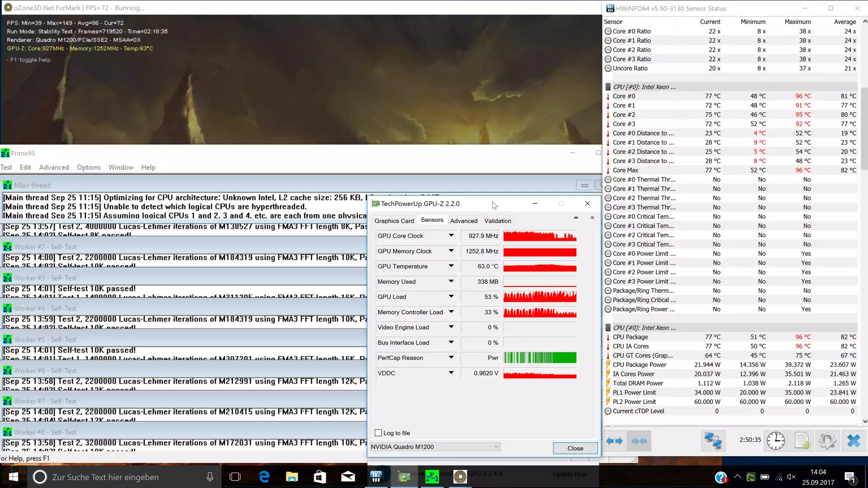Viewport: 868px width, 488px height.
Task: Switch to GPU-Z taskbar icon
Action: click(404, 477)
